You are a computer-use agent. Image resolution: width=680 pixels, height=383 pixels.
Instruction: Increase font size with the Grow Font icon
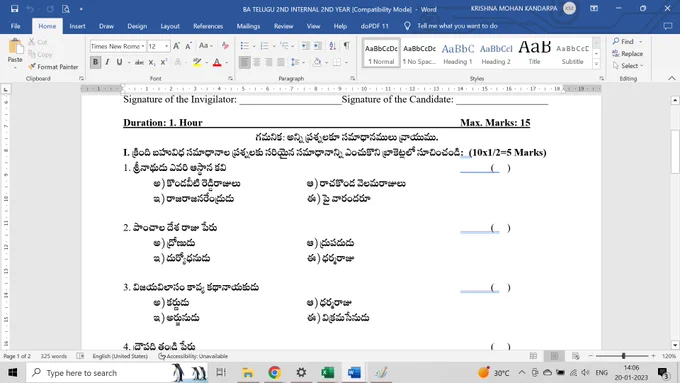[177, 46]
